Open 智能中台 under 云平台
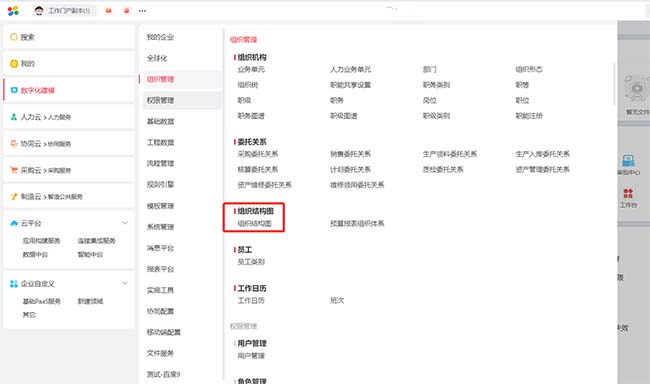 [90, 254]
